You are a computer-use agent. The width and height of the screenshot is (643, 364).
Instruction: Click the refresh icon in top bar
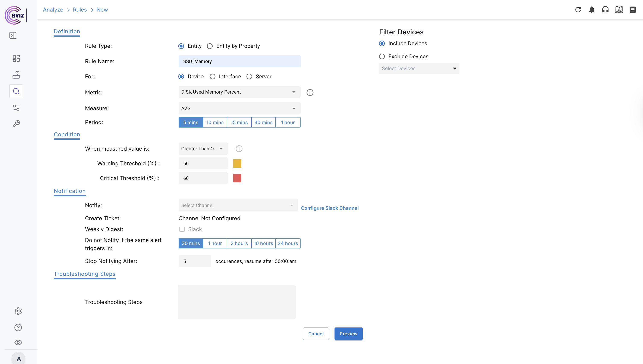578,10
